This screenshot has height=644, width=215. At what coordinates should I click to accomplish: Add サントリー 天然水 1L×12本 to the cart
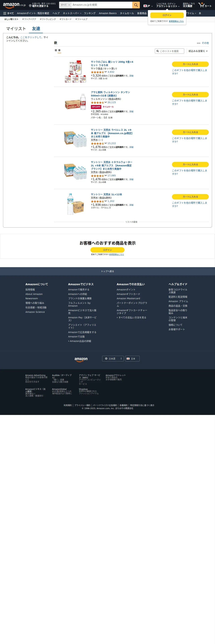190,197
